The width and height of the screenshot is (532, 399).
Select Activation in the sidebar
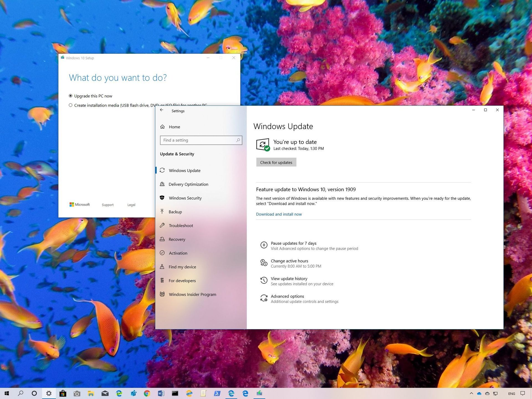pos(178,253)
